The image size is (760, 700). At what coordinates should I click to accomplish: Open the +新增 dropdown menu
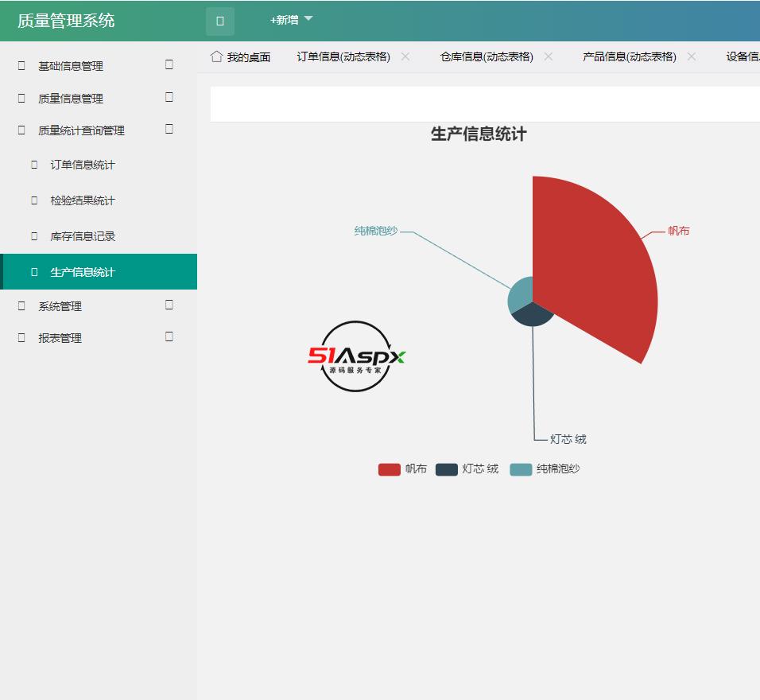289,20
